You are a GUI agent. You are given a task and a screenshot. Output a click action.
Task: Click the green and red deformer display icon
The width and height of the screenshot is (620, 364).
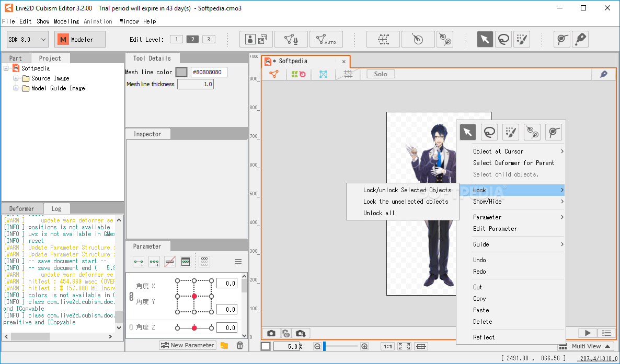point(298,74)
